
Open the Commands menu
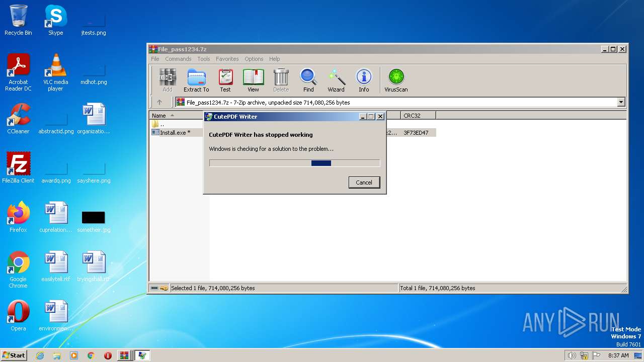click(x=178, y=59)
